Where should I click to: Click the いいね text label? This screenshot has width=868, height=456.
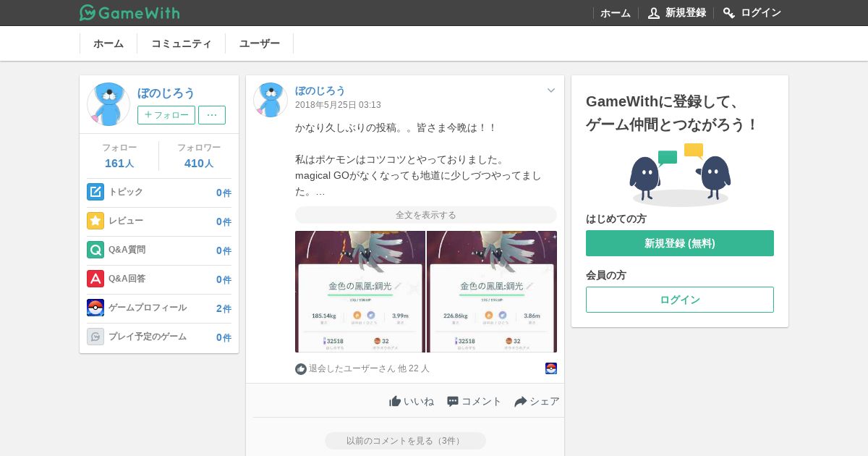pos(419,401)
